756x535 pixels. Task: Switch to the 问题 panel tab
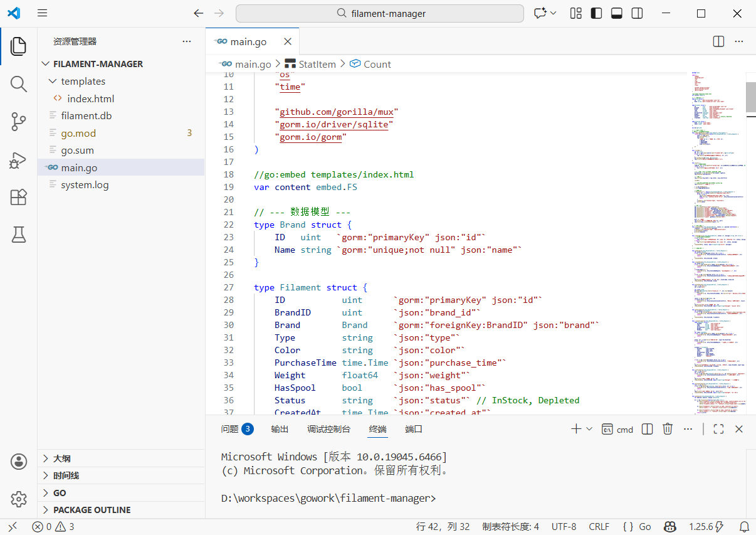(230, 429)
